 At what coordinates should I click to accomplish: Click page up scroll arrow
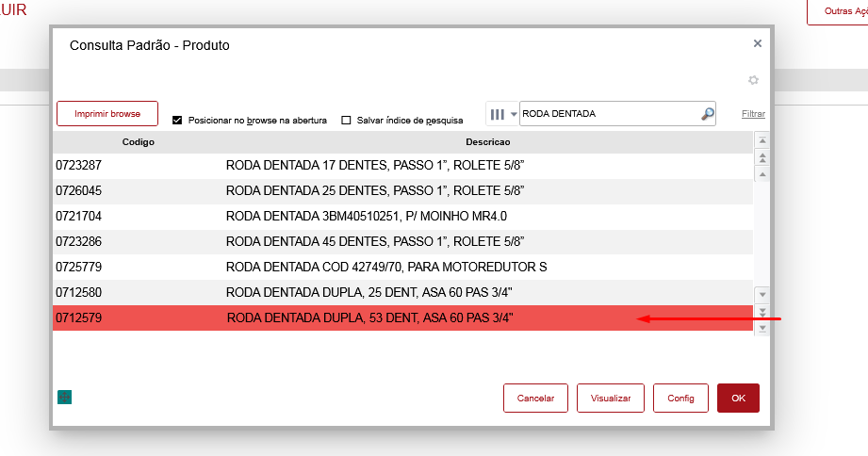tap(762, 157)
